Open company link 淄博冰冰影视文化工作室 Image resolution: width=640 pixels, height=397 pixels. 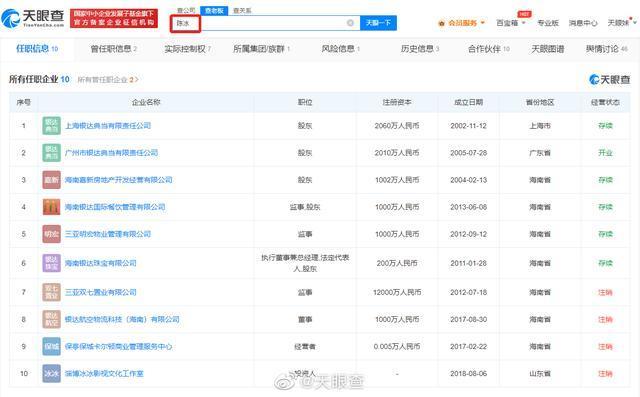tap(104, 373)
